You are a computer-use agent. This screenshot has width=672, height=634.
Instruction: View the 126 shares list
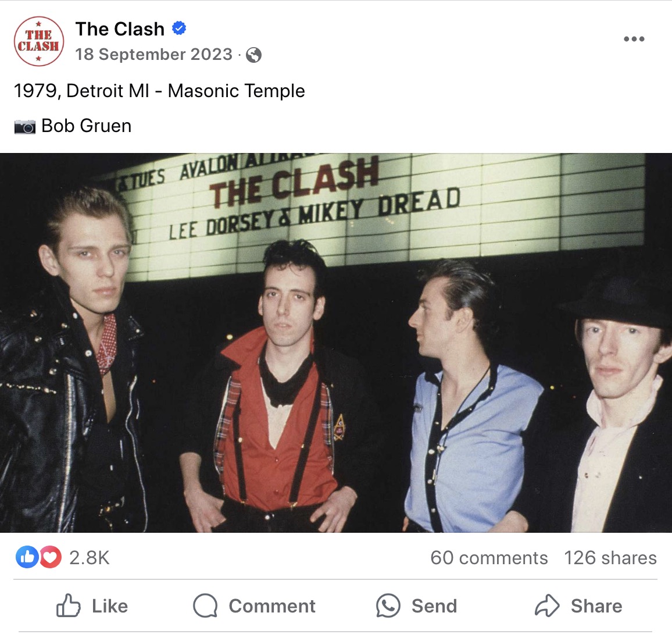[x=610, y=558]
